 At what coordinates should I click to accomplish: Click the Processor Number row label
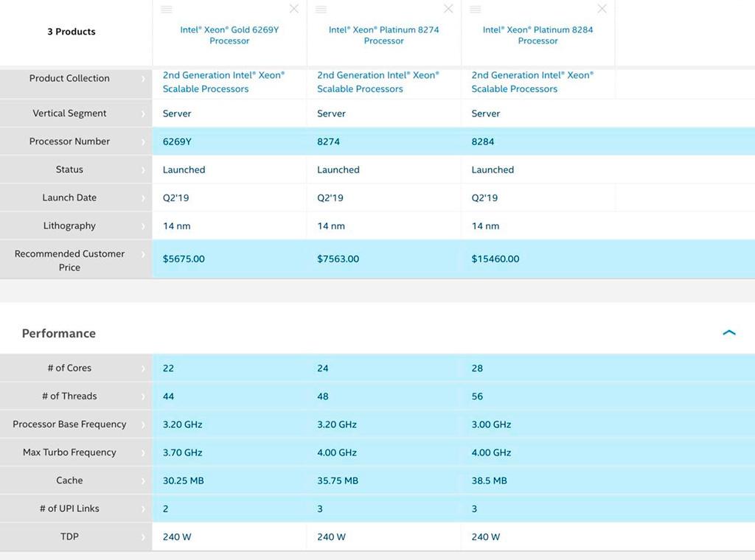tap(69, 141)
